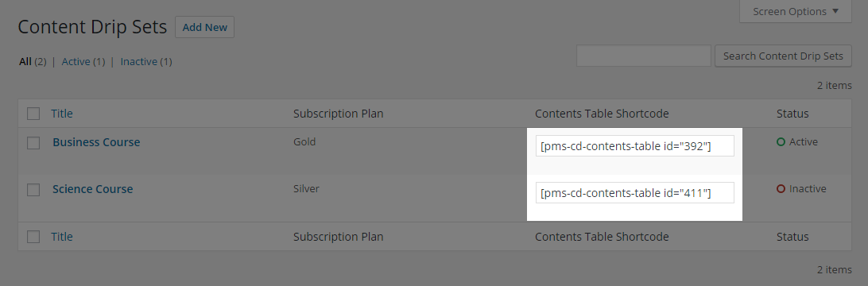Focus the search text input field
Screen dimensions: 868x286
[644, 56]
